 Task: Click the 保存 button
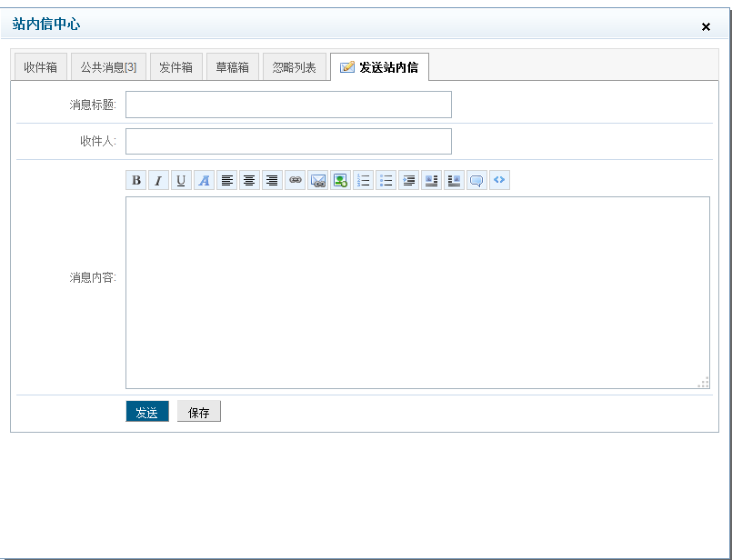click(x=199, y=412)
